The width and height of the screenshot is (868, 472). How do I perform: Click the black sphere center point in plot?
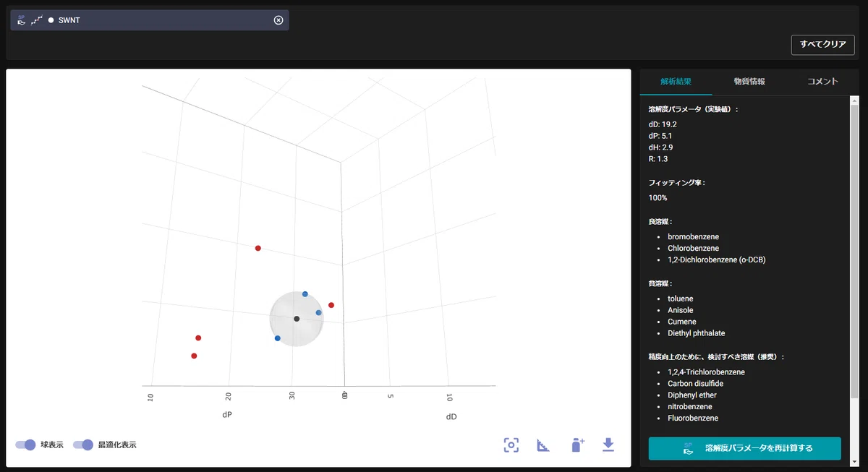pos(297,319)
